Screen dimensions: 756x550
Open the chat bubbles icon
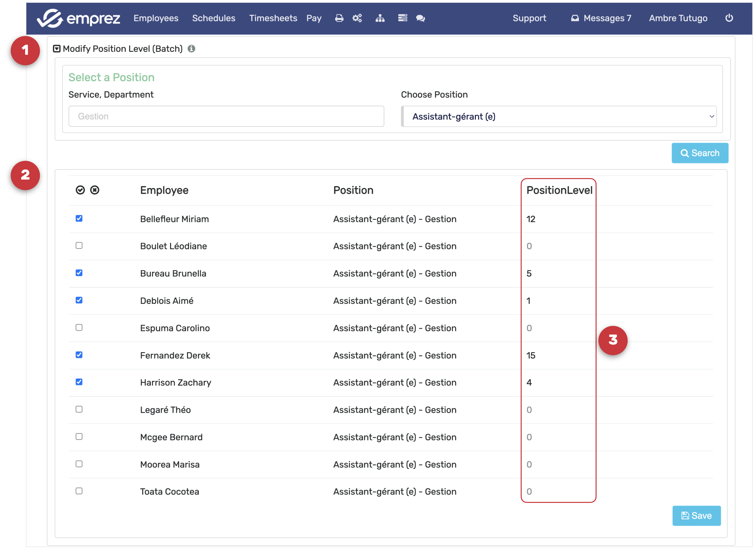[x=420, y=18]
